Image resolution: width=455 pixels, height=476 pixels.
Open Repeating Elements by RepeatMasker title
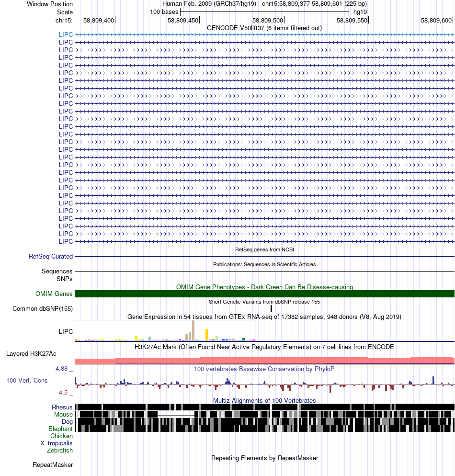coord(264,458)
